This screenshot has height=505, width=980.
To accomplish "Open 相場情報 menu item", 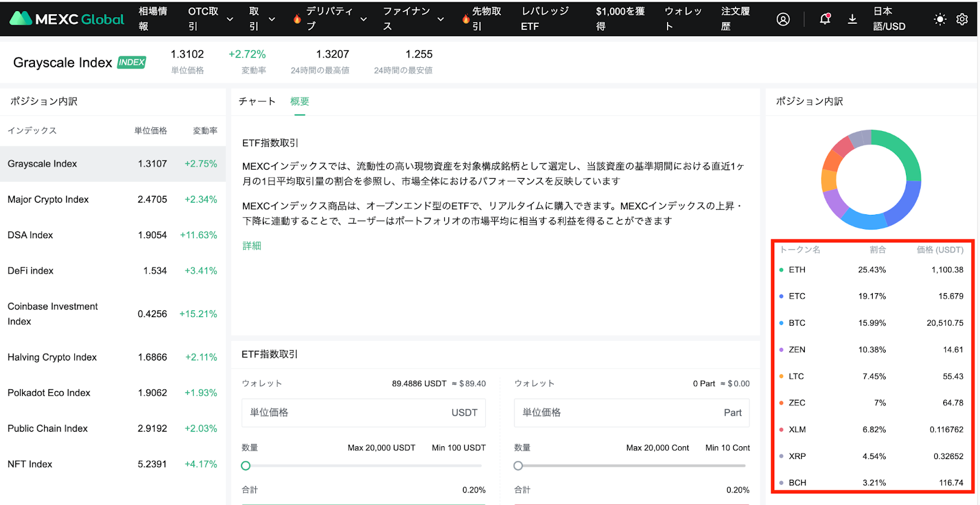I will coord(153,19).
